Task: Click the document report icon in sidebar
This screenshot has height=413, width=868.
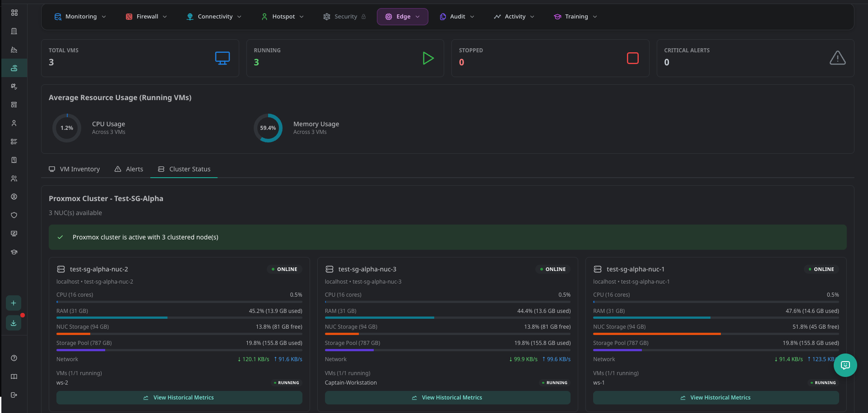Action: click(x=14, y=160)
